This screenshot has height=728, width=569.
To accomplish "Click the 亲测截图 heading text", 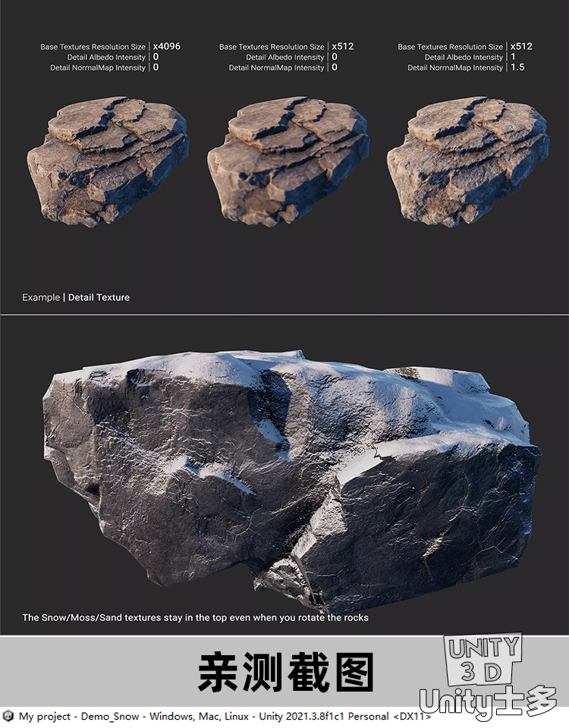I will tap(286, 672).
